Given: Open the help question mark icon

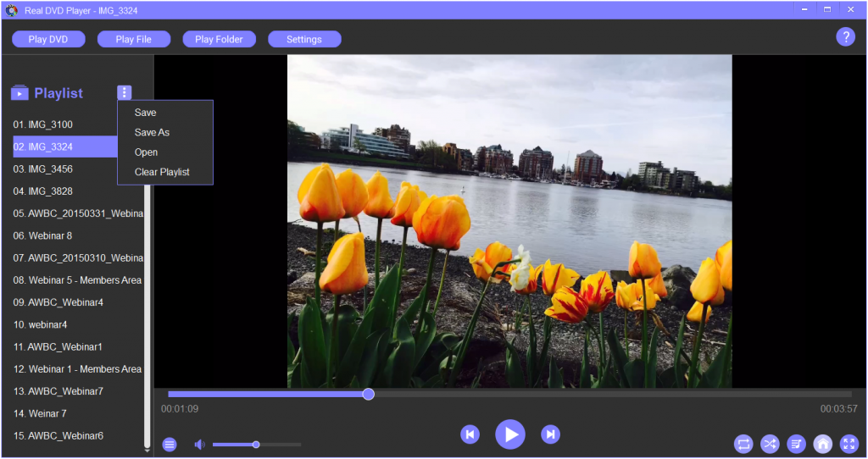Looking at the screenshot, I should click(845, 37).
